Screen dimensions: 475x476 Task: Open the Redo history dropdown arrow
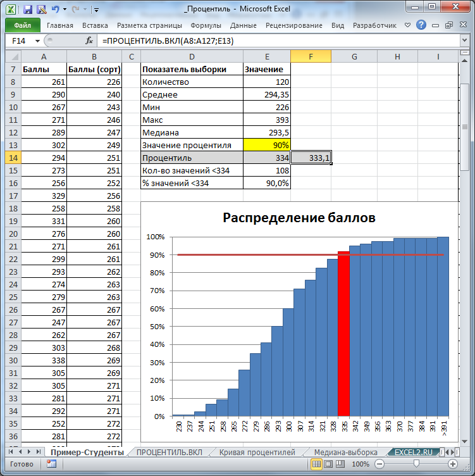tap(85, 9)
